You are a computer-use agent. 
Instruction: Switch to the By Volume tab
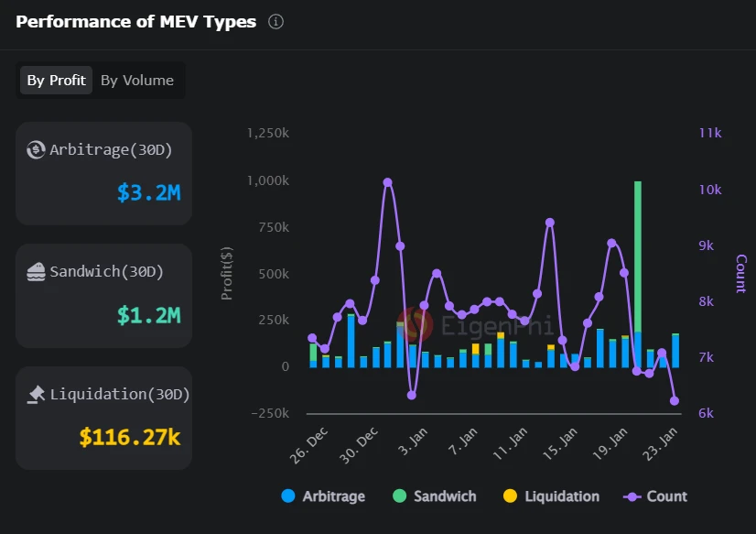(136, 81)
